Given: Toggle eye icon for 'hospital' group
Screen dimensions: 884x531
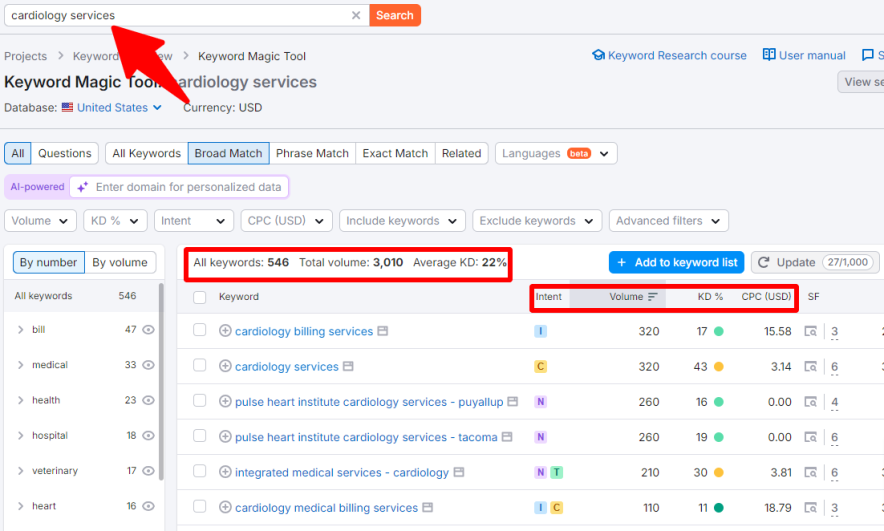Looking at the screenshot, I should pyautogui.click(x=148, y=435).
